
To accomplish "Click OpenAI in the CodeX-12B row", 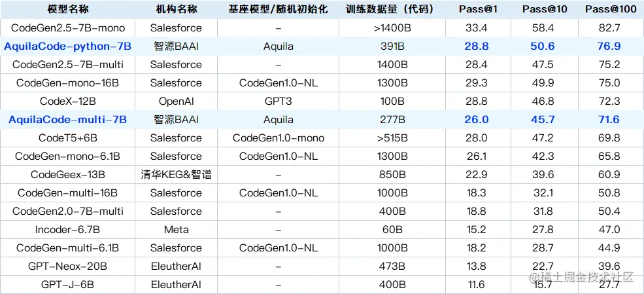I will tap(176, 101).
